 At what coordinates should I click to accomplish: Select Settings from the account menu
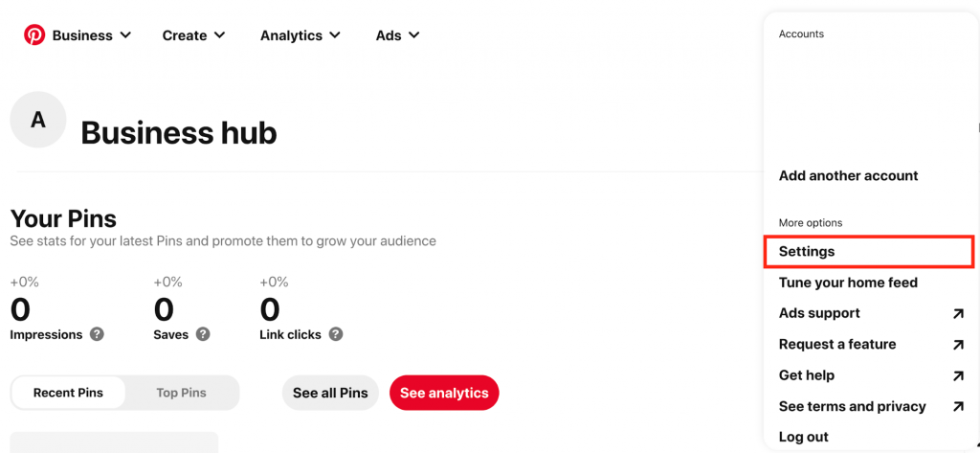[x=807, y=252]
